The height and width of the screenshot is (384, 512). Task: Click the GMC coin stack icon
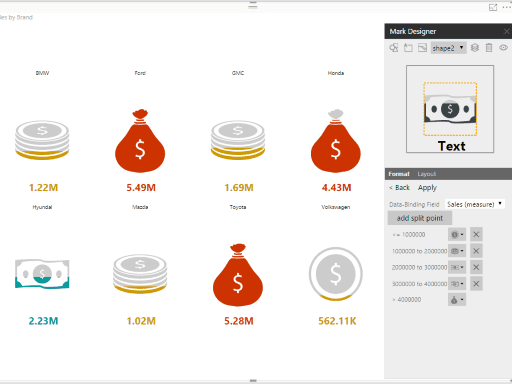(238, 140)
